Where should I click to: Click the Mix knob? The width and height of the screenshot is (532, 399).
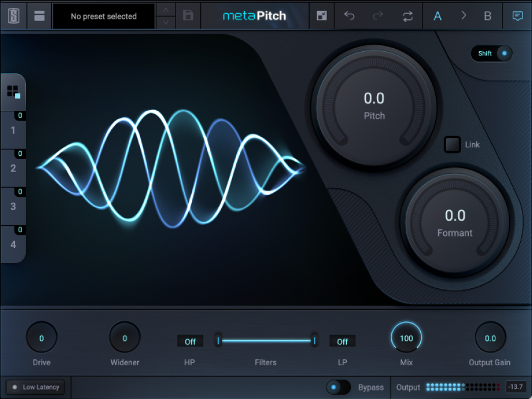406,338
